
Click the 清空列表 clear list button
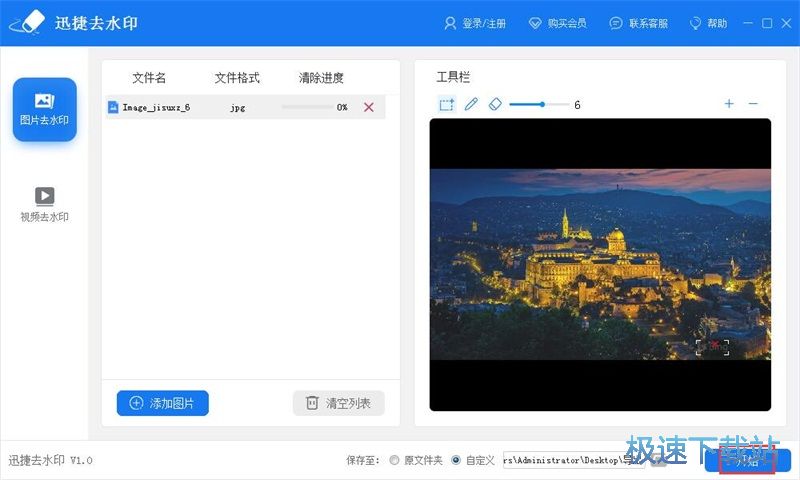point(338,403)
